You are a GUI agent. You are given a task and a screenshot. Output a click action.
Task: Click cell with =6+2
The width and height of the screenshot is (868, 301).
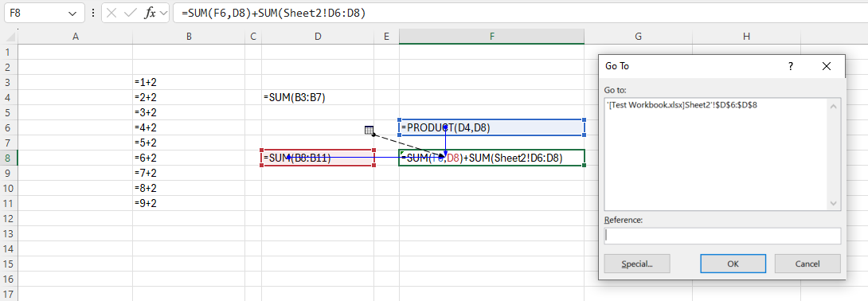[189, 158]
